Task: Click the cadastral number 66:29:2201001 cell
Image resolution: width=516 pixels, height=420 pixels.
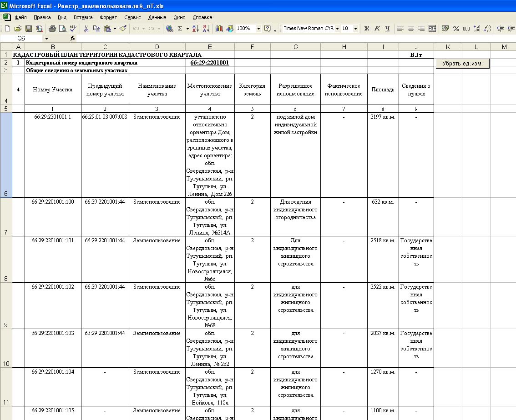Action: [210, 62]
